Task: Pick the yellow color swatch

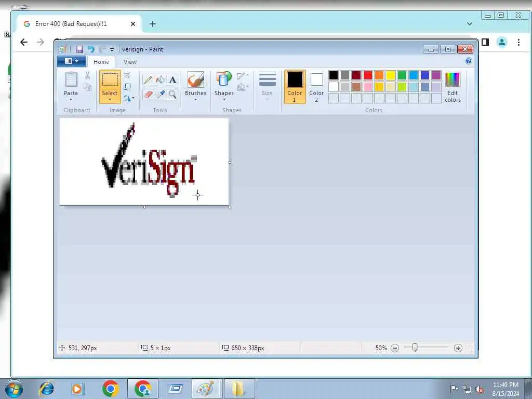Action: coord(391,75)
